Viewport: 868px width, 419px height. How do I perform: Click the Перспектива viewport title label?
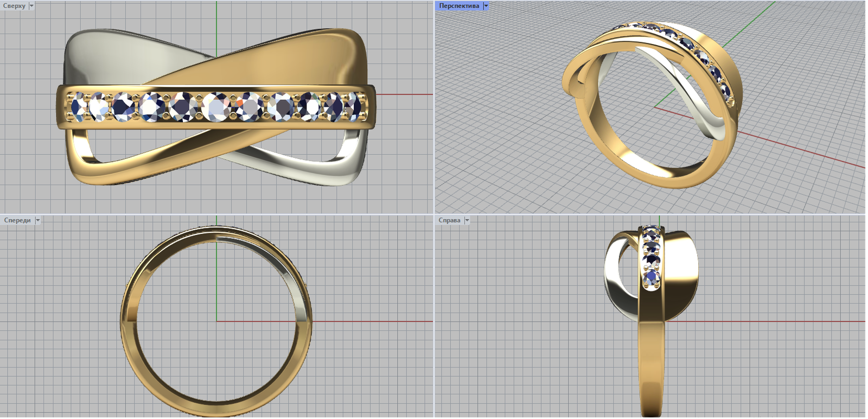point(459,6)
